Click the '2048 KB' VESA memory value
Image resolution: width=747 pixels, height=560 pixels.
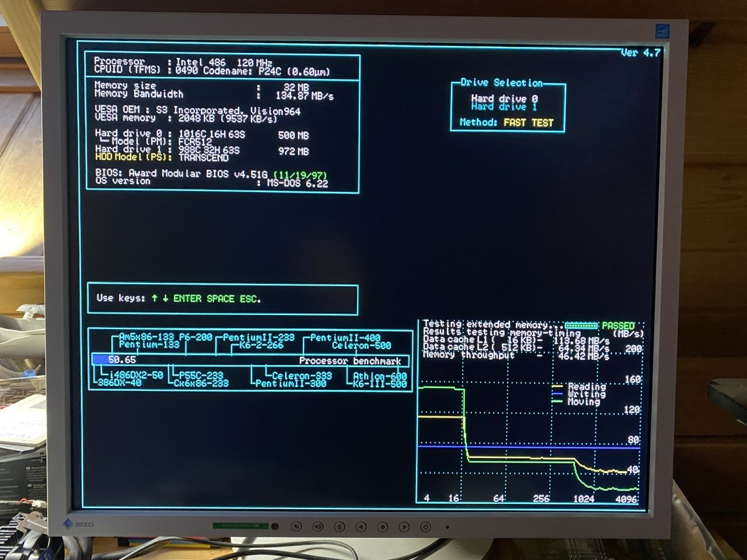click(197, 118)
